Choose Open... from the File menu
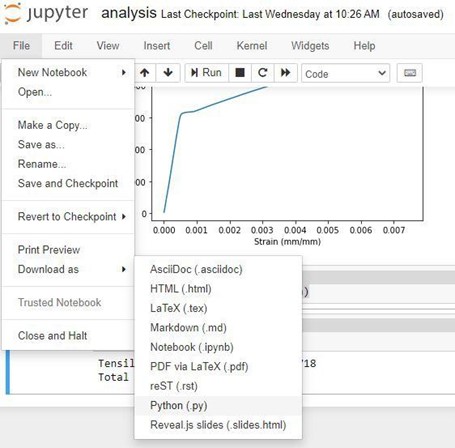 (68, 92)
